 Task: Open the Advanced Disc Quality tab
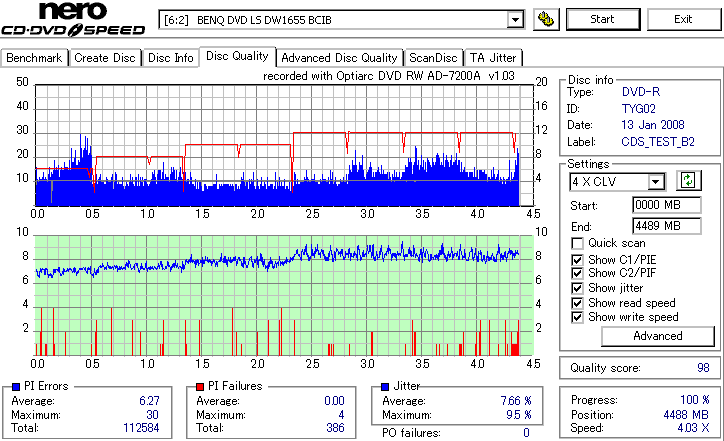[x=339, y=58]
